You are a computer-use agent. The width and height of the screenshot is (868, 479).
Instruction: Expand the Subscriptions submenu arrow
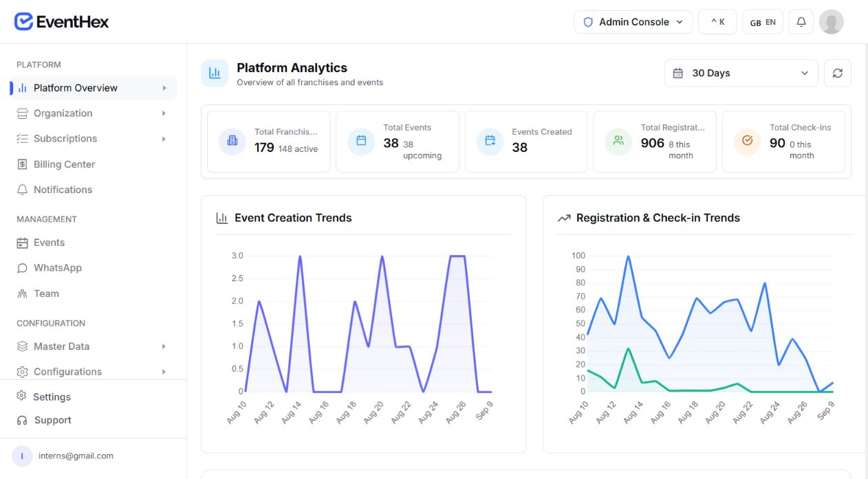tap(164, 139)
